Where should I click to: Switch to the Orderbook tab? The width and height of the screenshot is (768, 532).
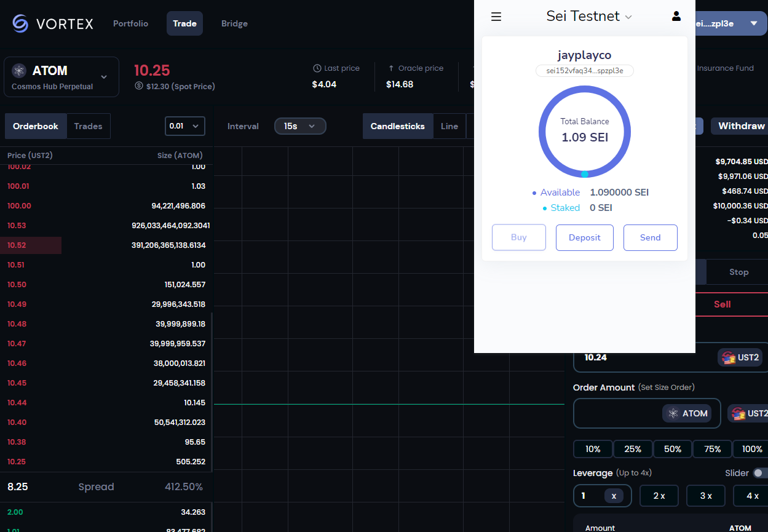pyautogui.click(x=36, y=126)
